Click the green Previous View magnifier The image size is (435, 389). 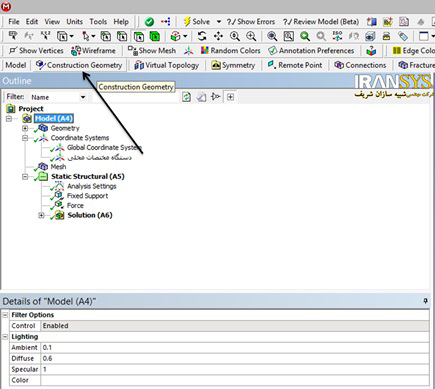click(305, 36)
